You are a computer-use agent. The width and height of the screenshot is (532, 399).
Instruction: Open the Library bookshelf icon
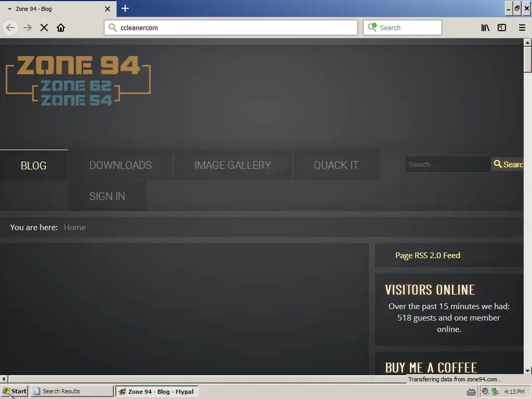pyautogui.click(x=485, y=28)
